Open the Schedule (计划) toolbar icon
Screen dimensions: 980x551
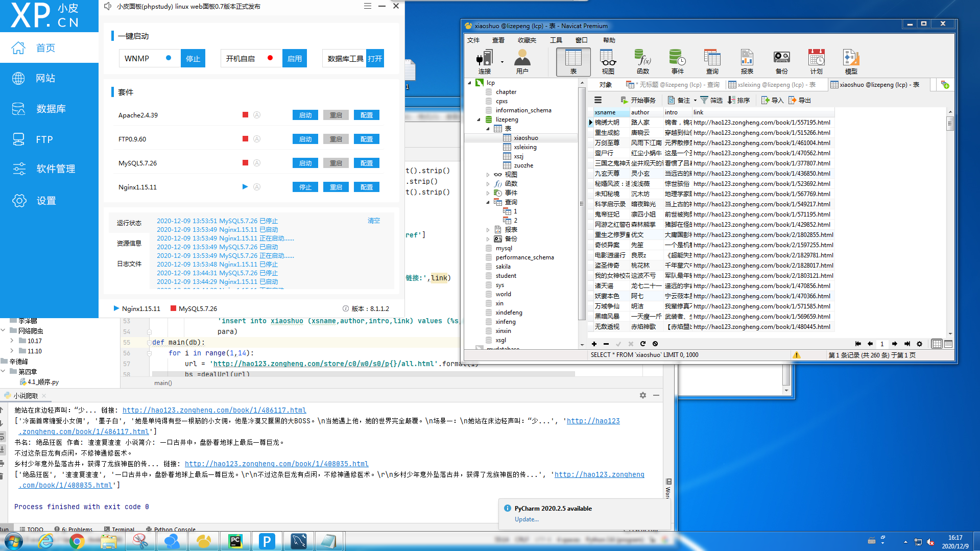point(816,62)
